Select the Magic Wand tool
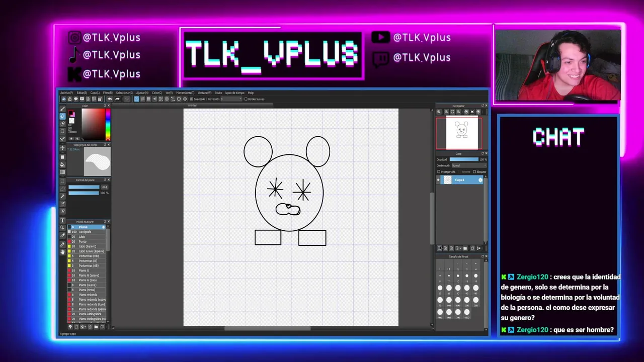Viewport: 644px width, 362px height. click(62, 196)
